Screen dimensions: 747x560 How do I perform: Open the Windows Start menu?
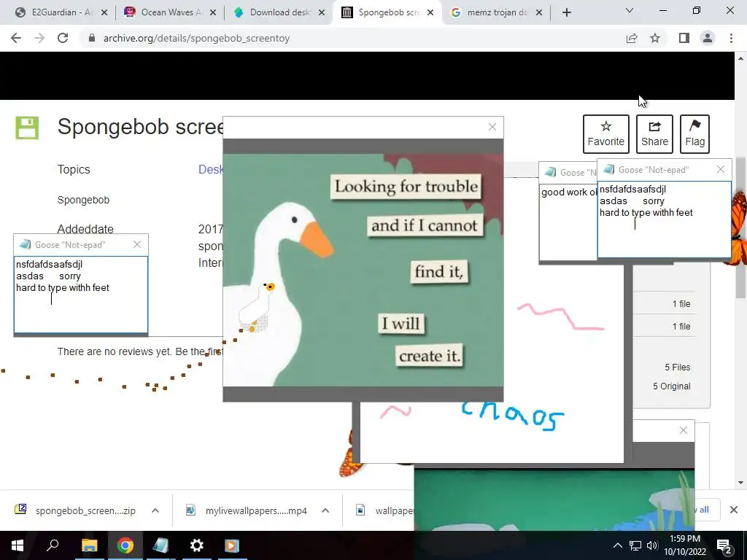[x=18, y=545]
